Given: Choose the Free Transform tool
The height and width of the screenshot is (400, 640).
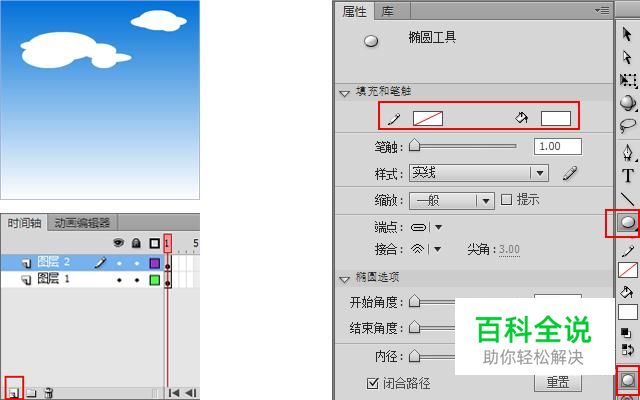Looking at the screenshot, I should click(628, 80).
